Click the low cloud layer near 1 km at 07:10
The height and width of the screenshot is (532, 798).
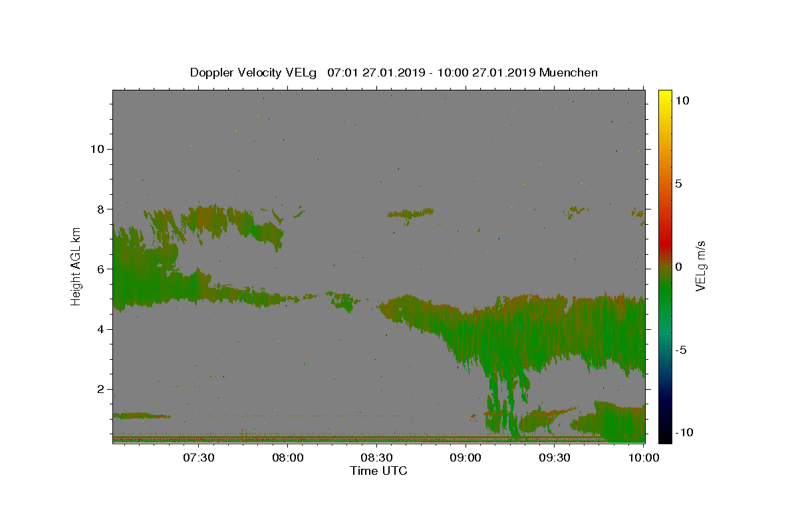click(141, 416)
